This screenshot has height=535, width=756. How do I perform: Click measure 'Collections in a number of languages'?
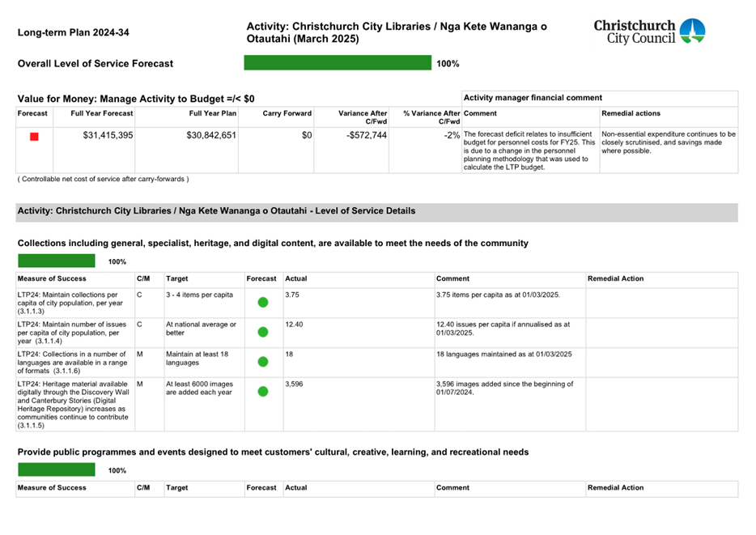[72, 363]
